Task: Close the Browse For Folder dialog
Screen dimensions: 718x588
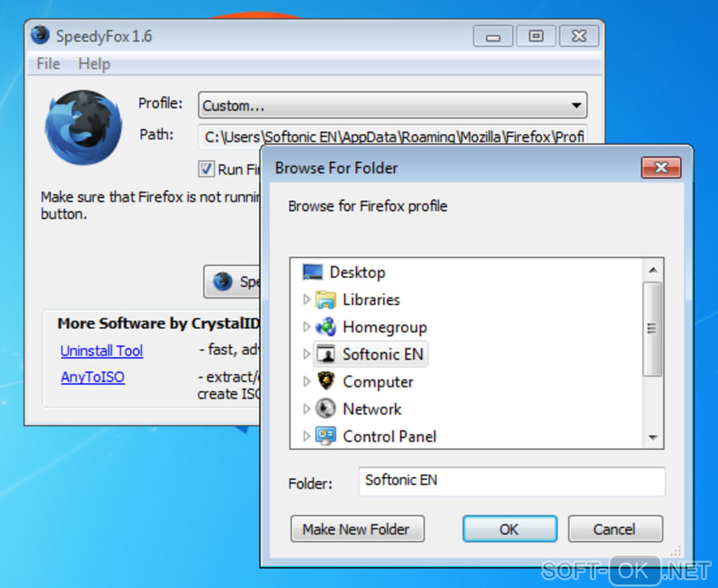Action: click(x=661, y=168)
